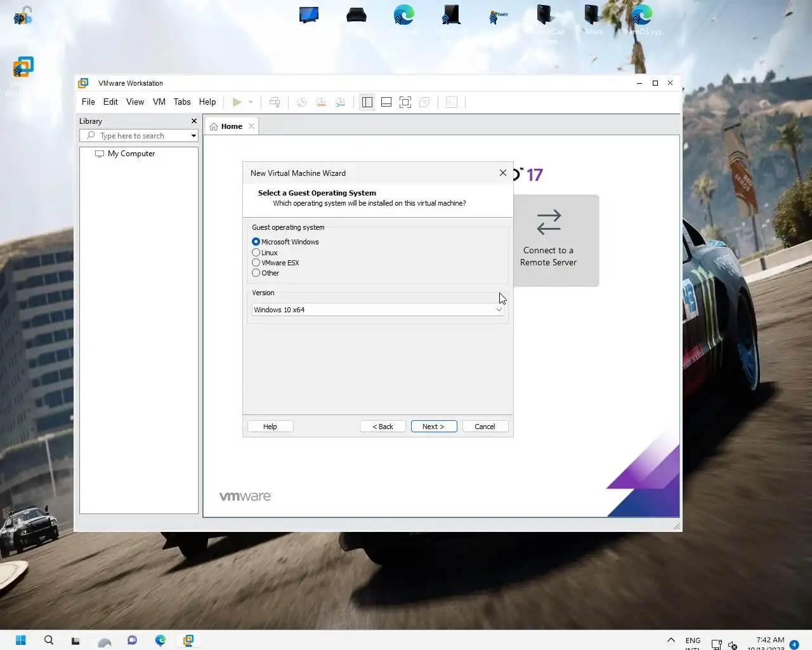
Task: Click the Take Snapshot clock icon
Action: point(301,102)
